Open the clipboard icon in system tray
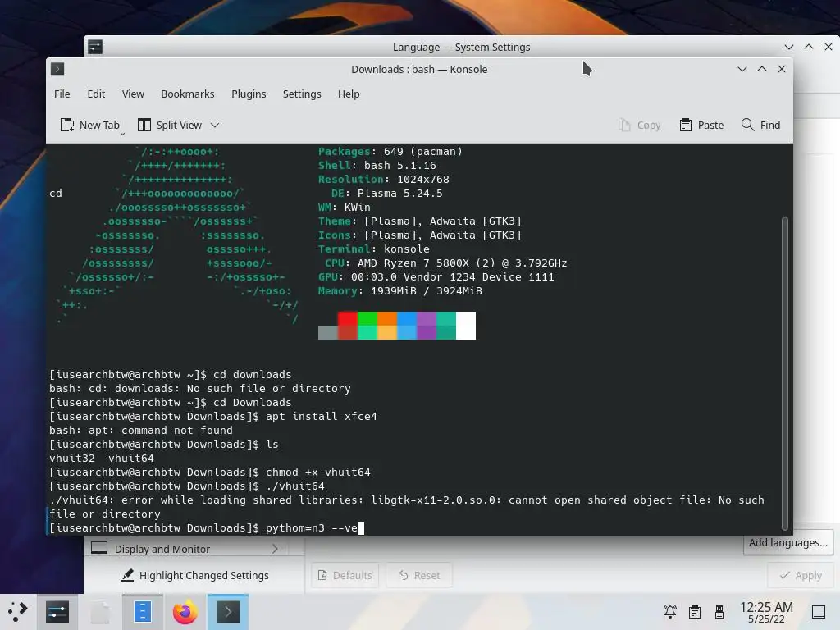The width and height of the screenshot is (840, 630). (695, 611)
